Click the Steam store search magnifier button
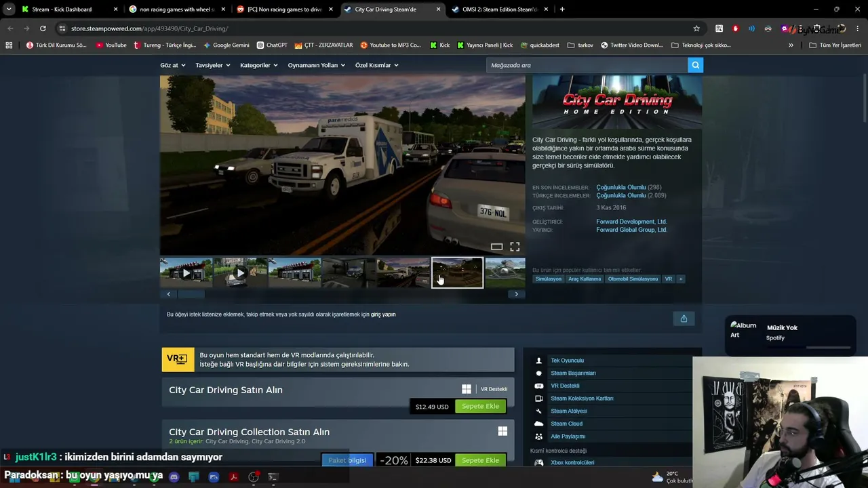This screenshot has width=868, height=488. click(x=695, y=65)
